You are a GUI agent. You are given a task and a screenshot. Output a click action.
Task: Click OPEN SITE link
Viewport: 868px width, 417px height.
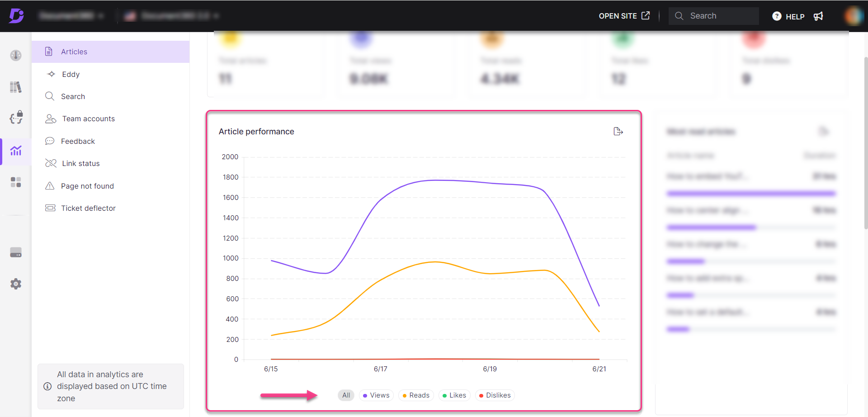pos(624,16)
